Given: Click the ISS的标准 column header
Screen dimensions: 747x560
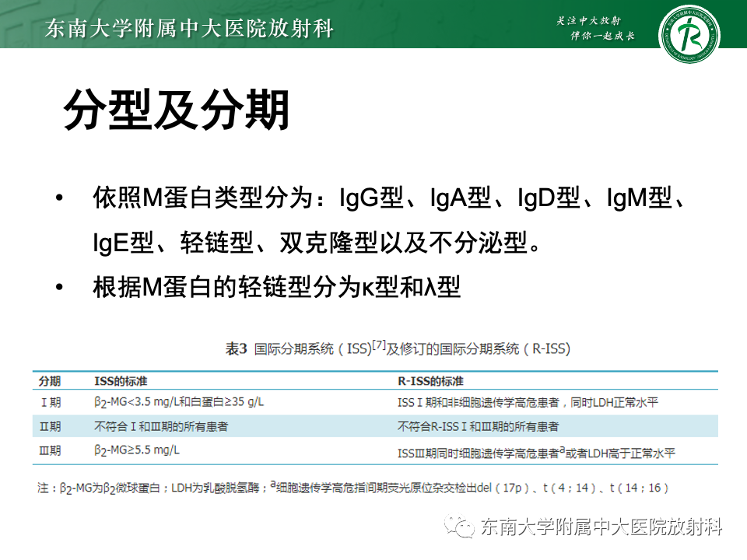Looking at the screenshot, I should coord(121,381).
